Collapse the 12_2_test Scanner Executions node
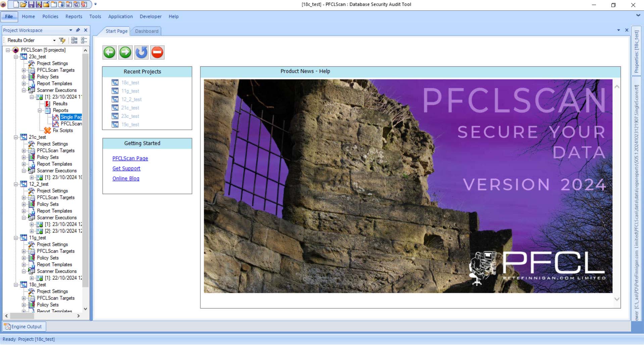 pyautogui.click(x=24, y=218)
